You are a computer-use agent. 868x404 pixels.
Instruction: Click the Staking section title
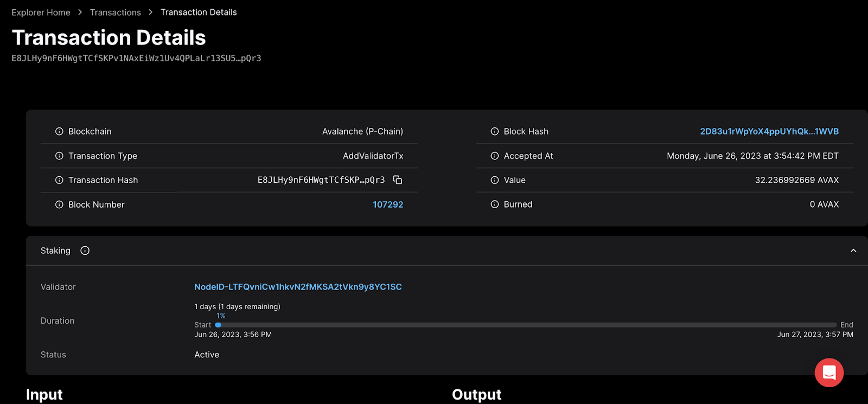pyautogui.click(x=55, y=251)
